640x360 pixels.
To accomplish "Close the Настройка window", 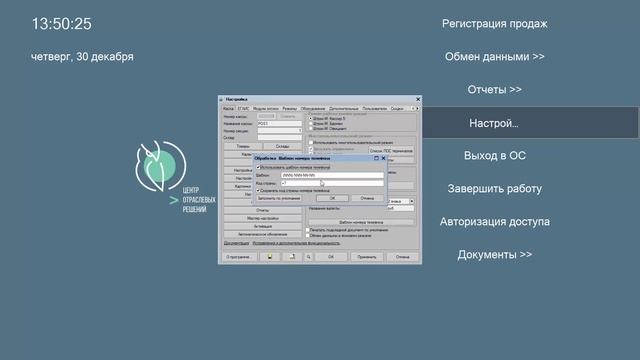I will coord(418,99).
